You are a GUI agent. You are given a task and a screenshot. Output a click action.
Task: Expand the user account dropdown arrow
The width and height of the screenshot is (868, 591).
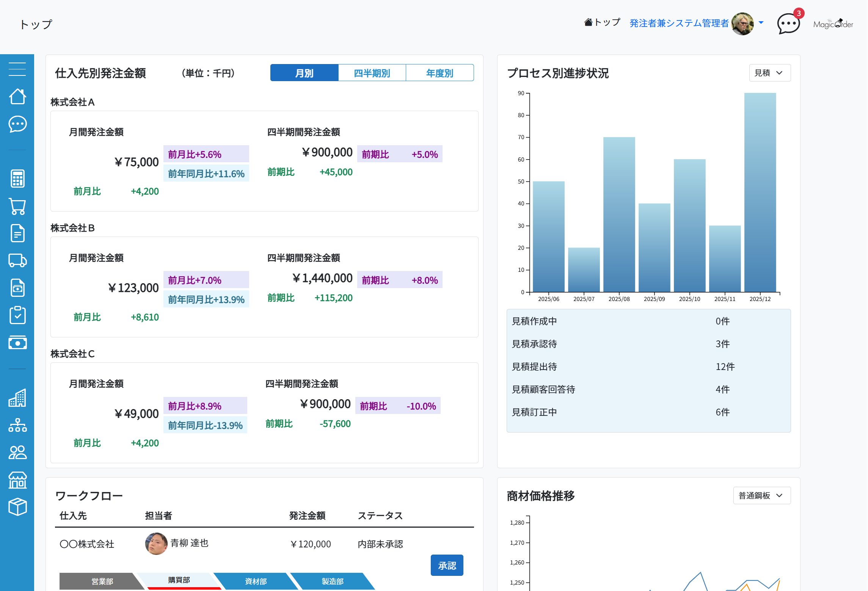[761, 23]
